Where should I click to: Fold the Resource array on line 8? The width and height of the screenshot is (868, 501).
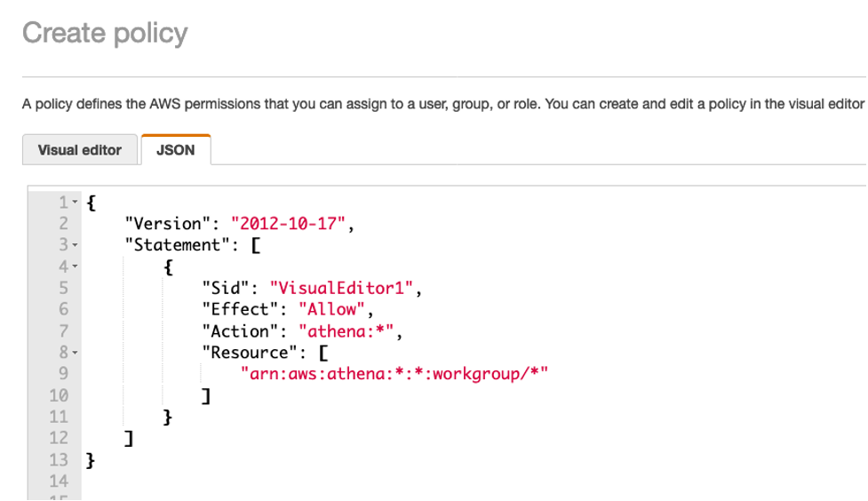[76, 353]
